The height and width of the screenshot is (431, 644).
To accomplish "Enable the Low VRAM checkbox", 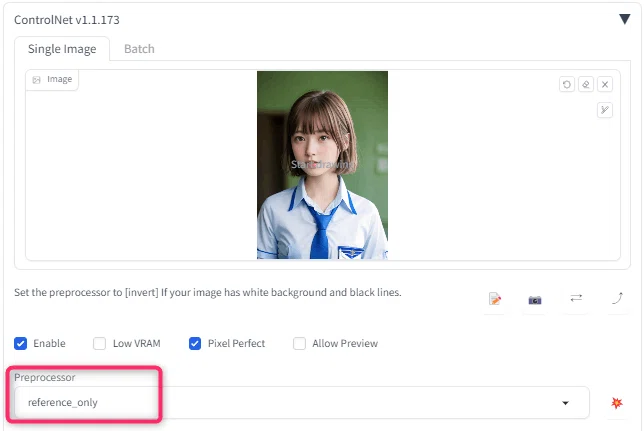I will click(x=99, y=343).
